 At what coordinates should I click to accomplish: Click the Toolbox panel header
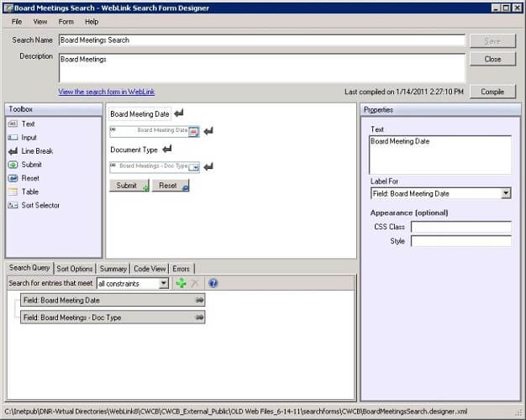pos(54,109)
